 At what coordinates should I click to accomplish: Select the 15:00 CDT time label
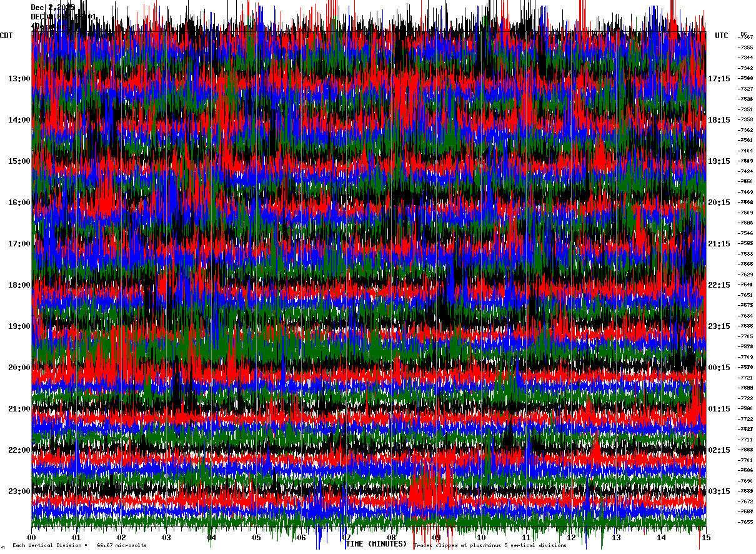click(19, 161)
